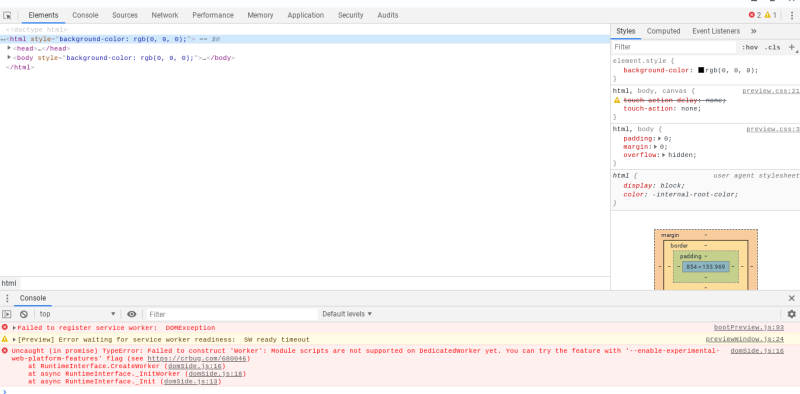Image resolution: width=800 pixels, height=394 pixels.
Task: Click the box model margin label
Action: [x=670, y=235]
